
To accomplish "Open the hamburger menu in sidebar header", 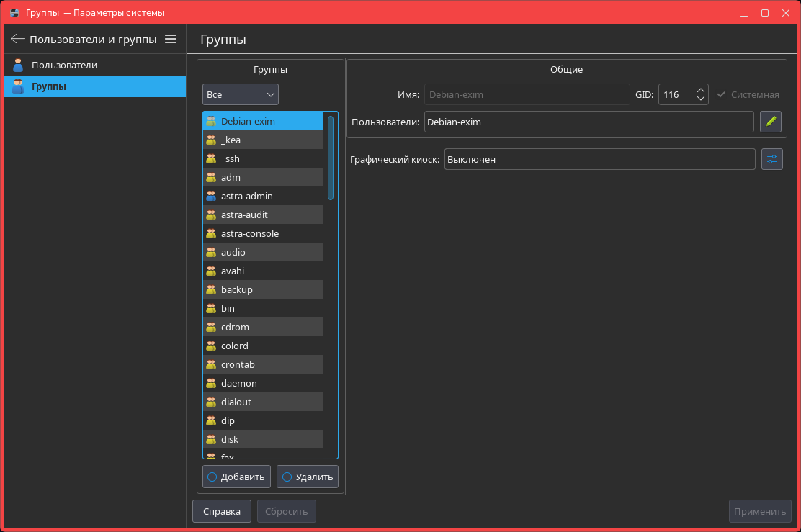I will (171, 39).
